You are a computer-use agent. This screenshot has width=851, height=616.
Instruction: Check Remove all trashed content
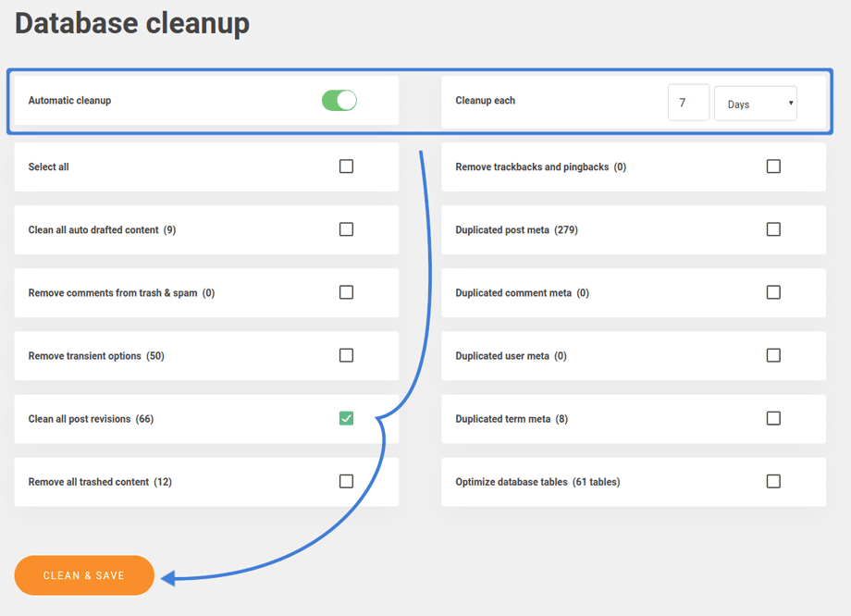346,481
